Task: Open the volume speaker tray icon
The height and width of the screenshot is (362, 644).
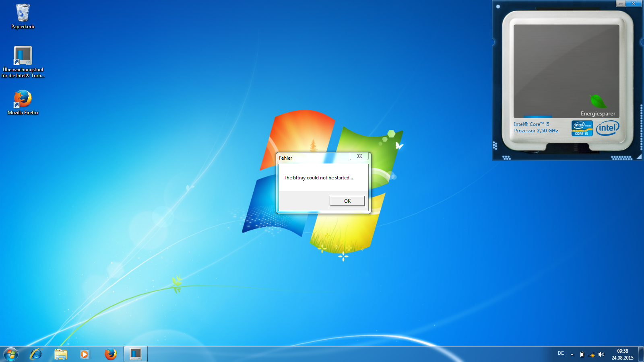Action: click(x=601, y=354)
